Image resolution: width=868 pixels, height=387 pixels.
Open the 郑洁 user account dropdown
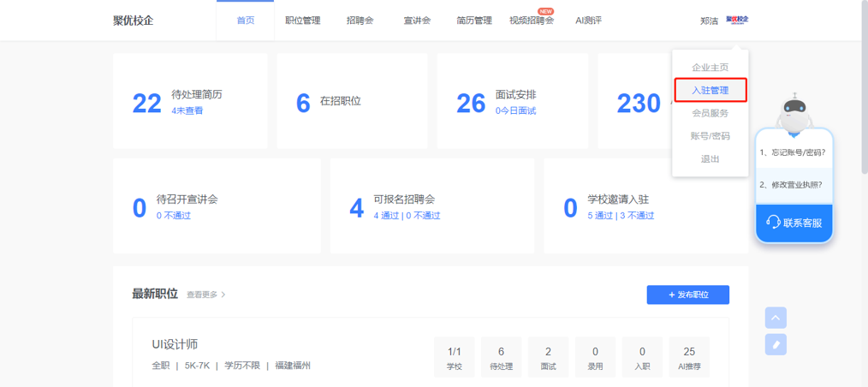click(709, 21)
